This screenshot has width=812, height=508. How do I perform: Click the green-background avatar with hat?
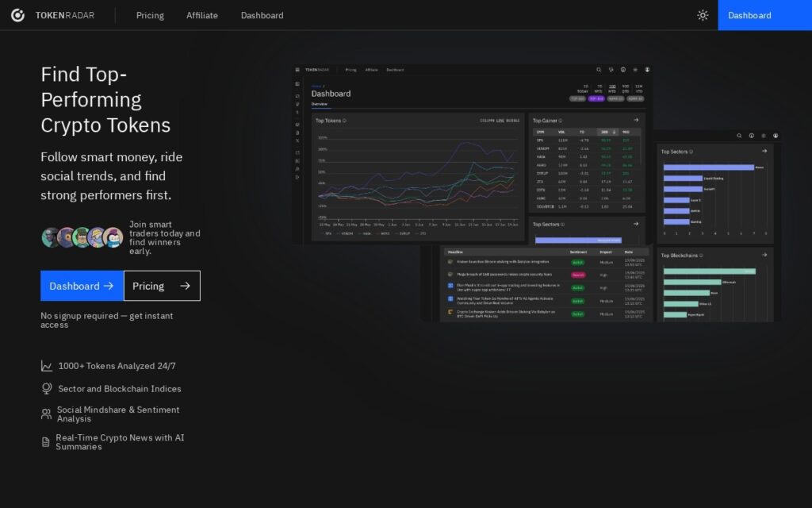tap(82, 237)
